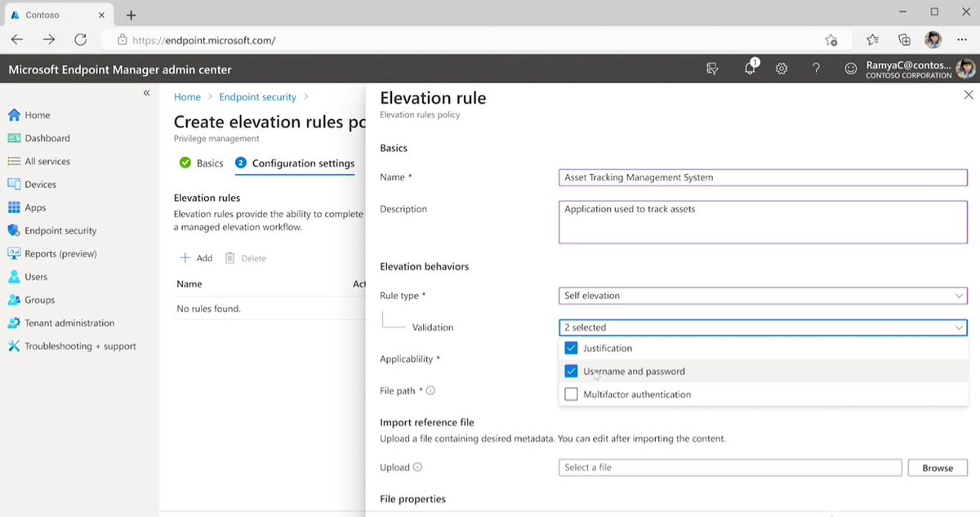Image resolution: width=980 pixels, height=517 pixels.
Task: Click the Select a file field
Action: [x=731, y=468]
